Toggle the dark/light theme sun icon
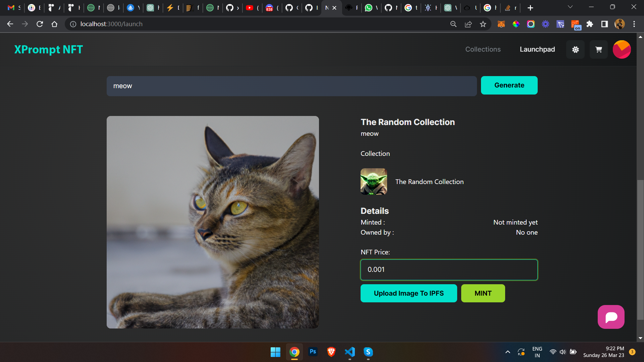Image resolution: width=644 pixels, height=362 pixels. pyautogui.click(x=575, y=50)
